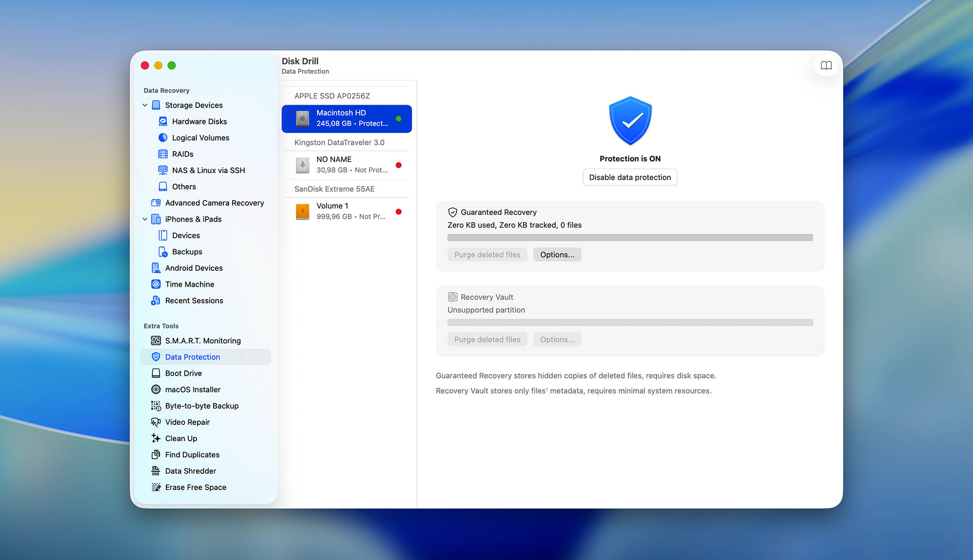Click Purge deleted files in Recovery Vault
Image resolution: width=973 pixels, height=560 pixels.
[x=486, y=339]
